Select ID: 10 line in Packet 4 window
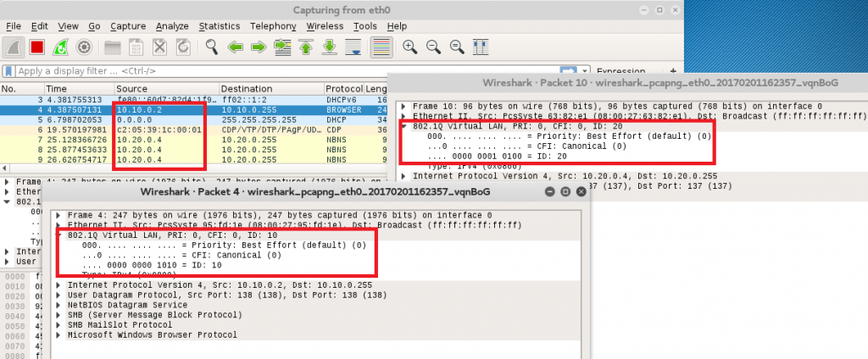The height and width of the screenshot is (359, 868). (152, 265)
